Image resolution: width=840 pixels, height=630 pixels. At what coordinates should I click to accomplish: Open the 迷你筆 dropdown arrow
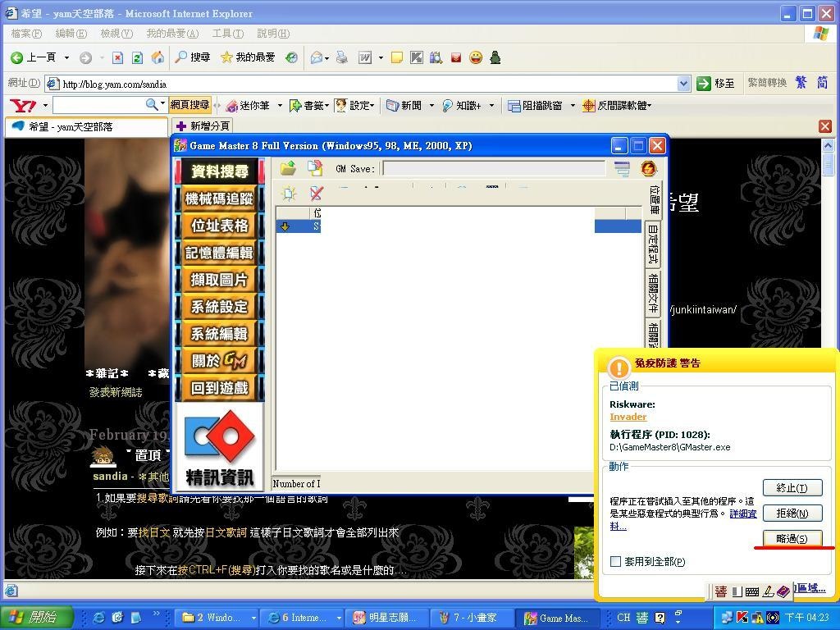pyautogui.click(x=280, y=106)
